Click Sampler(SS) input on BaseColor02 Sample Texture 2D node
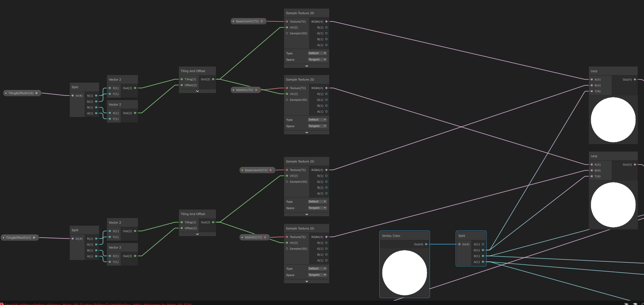 (x=287, y=182)
